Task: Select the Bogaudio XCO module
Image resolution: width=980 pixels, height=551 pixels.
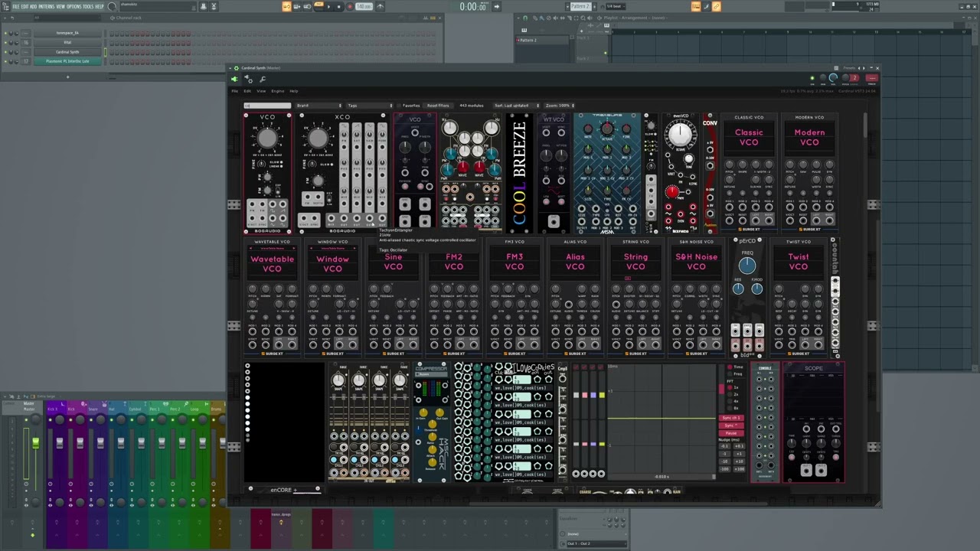Action: pos(342,173)
